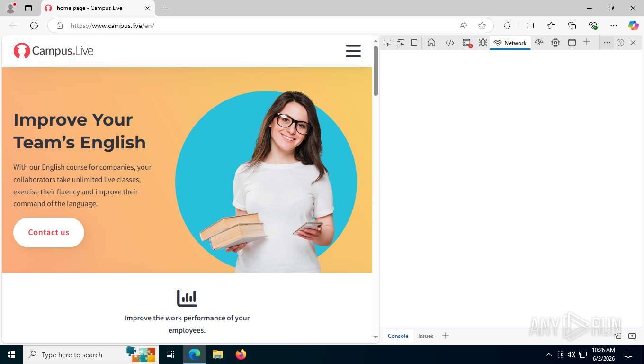Open the Performance gauge tool

[539, 43]
